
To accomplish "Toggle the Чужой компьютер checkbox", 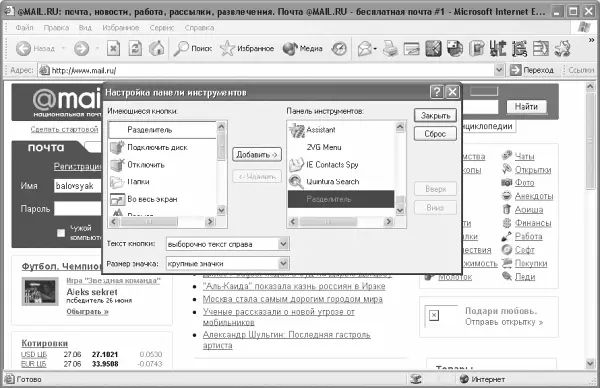I will pyautogui.click(x=60, y=233).
